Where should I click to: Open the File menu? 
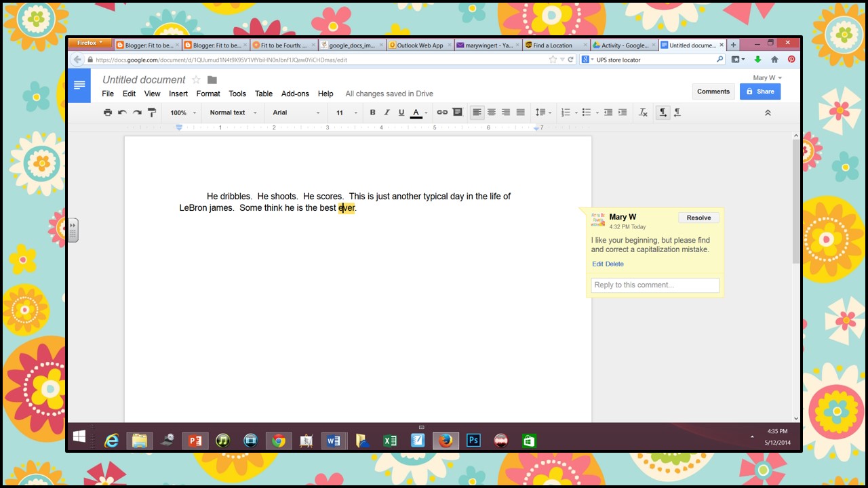click(x=108, y=94)
